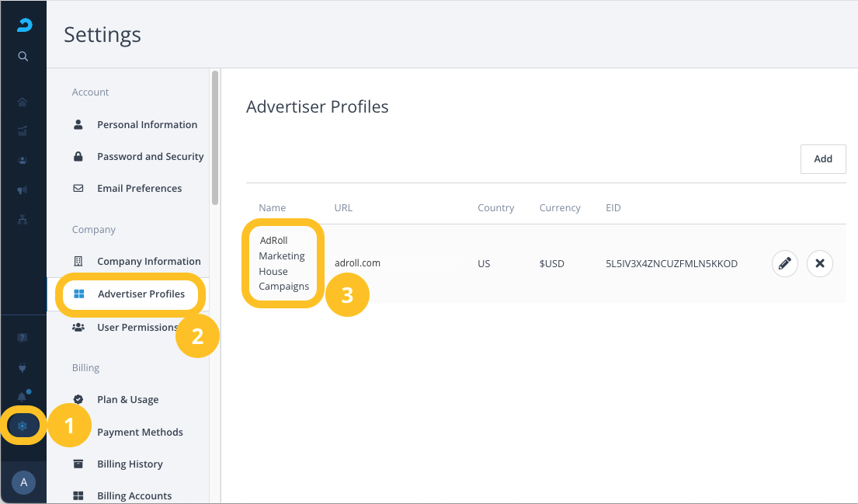Viewport: 858px width, 504px height.
Task: Click the Add button
Action: coord(823,158)
